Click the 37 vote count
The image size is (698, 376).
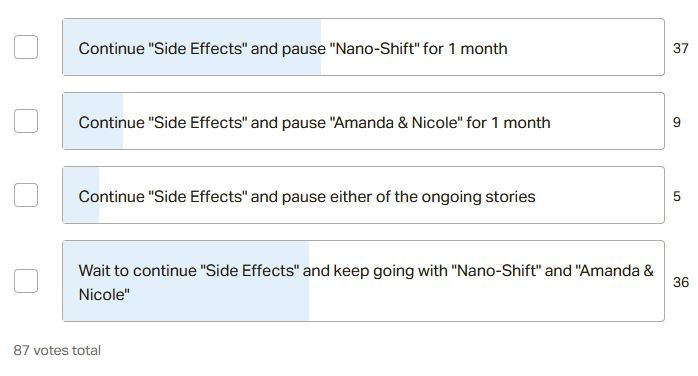click(x=681, y=48)
